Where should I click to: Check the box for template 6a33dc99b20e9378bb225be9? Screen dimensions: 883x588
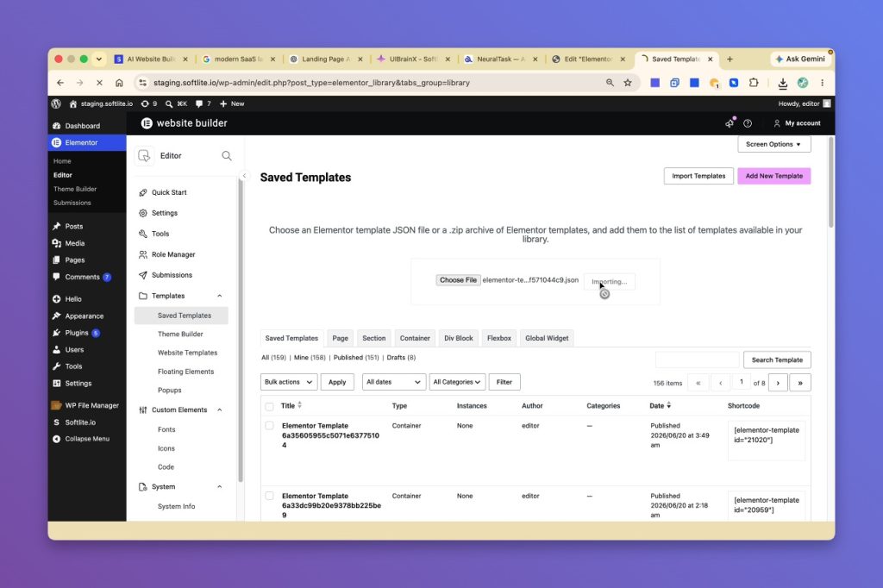pos(269,497)
